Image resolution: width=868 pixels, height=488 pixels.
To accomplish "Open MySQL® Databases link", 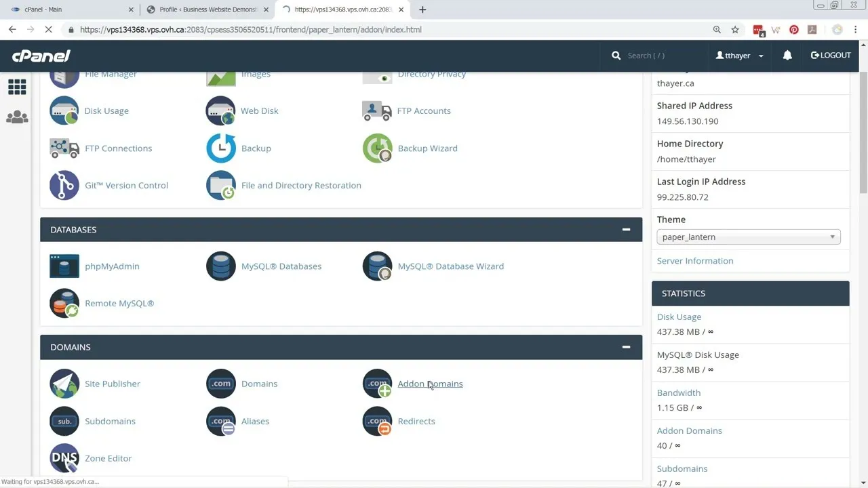I will point(281,266).
